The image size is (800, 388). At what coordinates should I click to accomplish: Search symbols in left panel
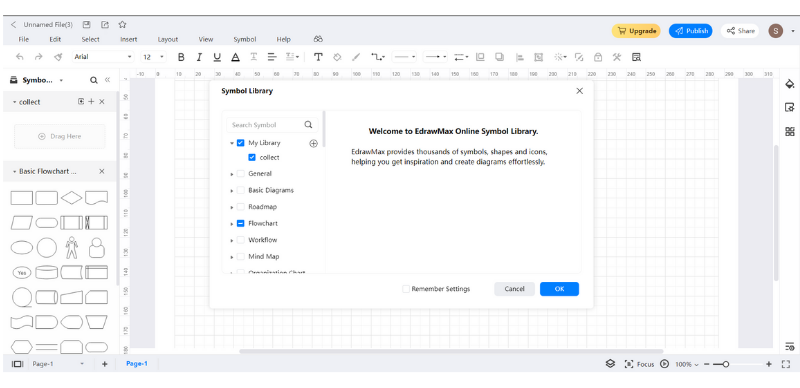(94, 80)
